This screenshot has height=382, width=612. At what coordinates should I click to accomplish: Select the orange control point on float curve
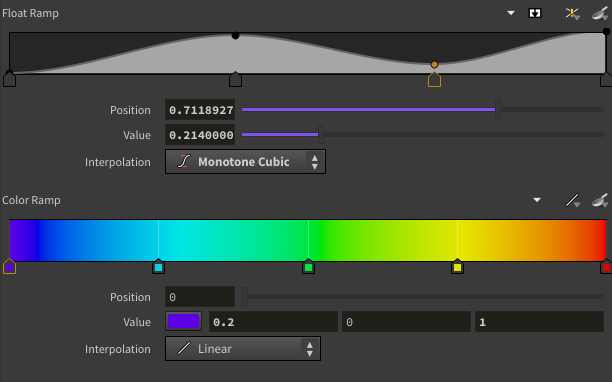[x=434, y=64]
